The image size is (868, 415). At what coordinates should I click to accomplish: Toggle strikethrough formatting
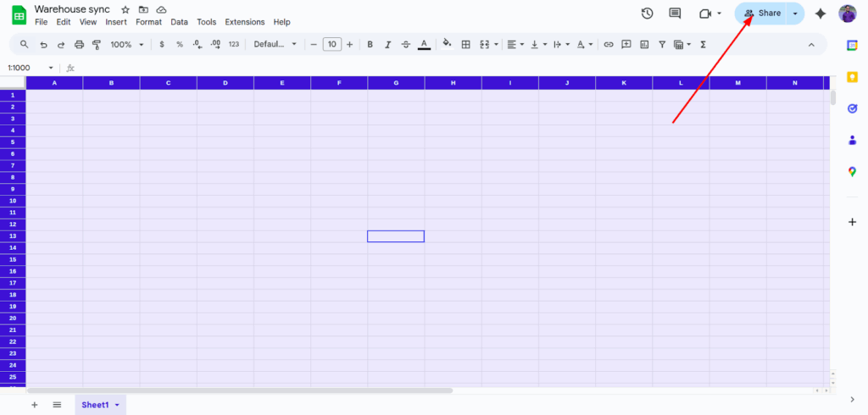tap(405, 44)
